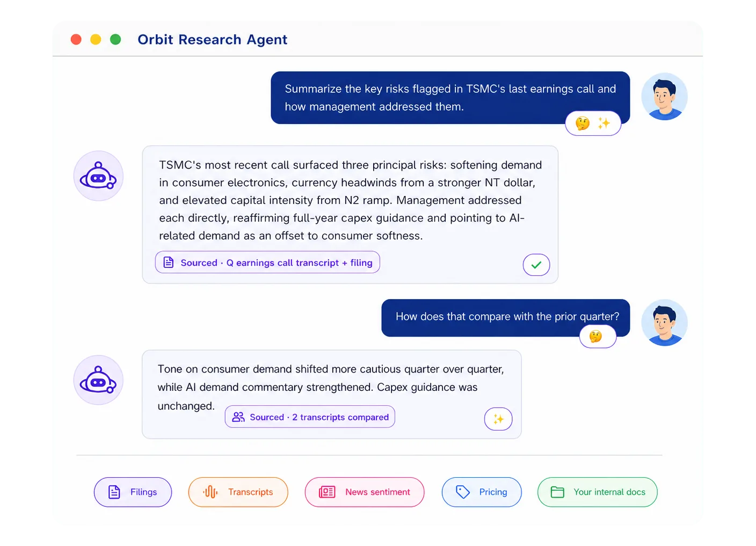
Task: Click the robot avatar beside the first agent answer
Action: point(98,176)
